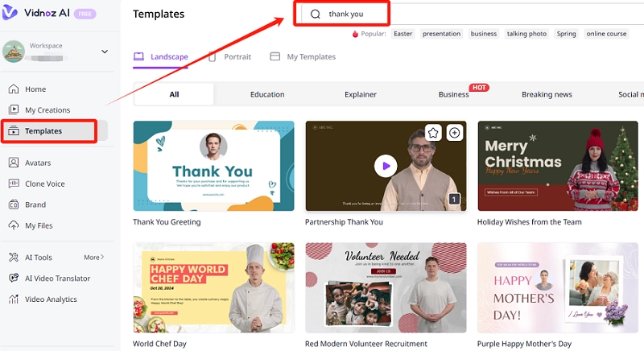This screenshot has height=351, width=644.
Task: Open the Brand section
Action: (x=35, y=204)
